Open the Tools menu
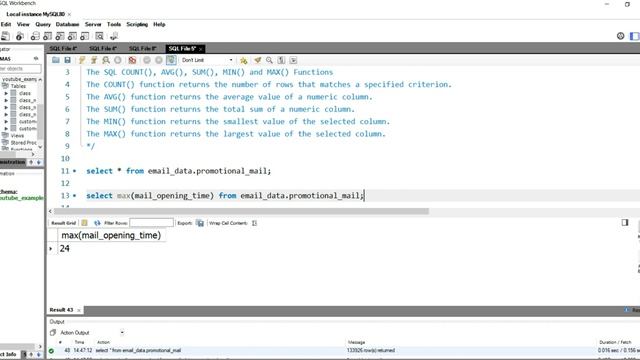This screenshot has width=640, height=360. coord(114,24)
